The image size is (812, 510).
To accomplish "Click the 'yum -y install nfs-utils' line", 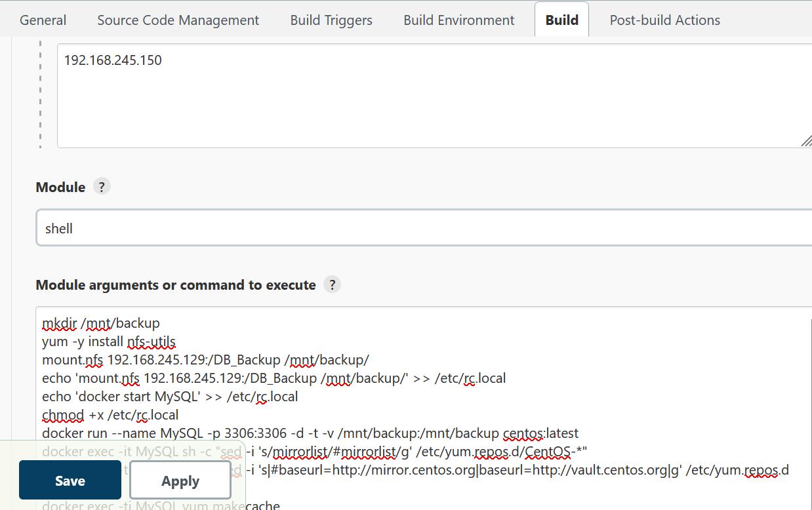I will tap(109, 342).
